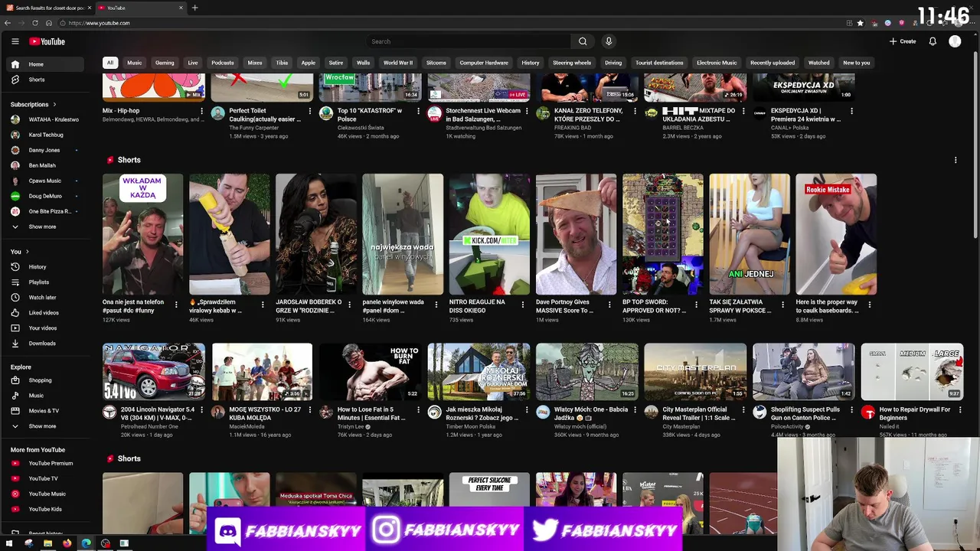Image resolution: width=980 pixels, height=551 pixels.
Task: Click the browser back arrow
Action: (x=8, y=23)
